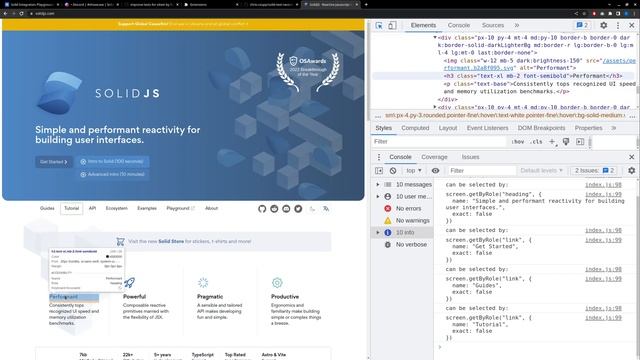This screenshot has width=640, height=360.
Task: Open the Ecosystem nav item
Action: click(117, 208)
